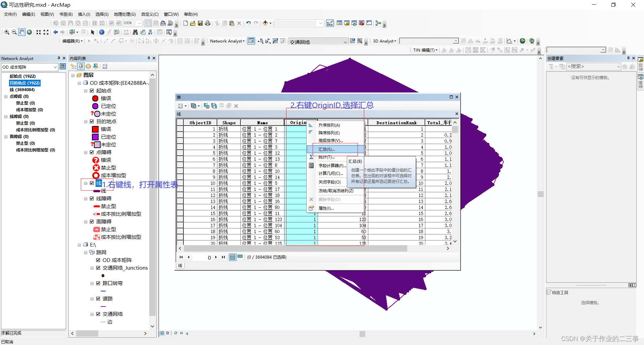
Task: Undo the last action
Action: pyautogui.click(x=249, y=23)
